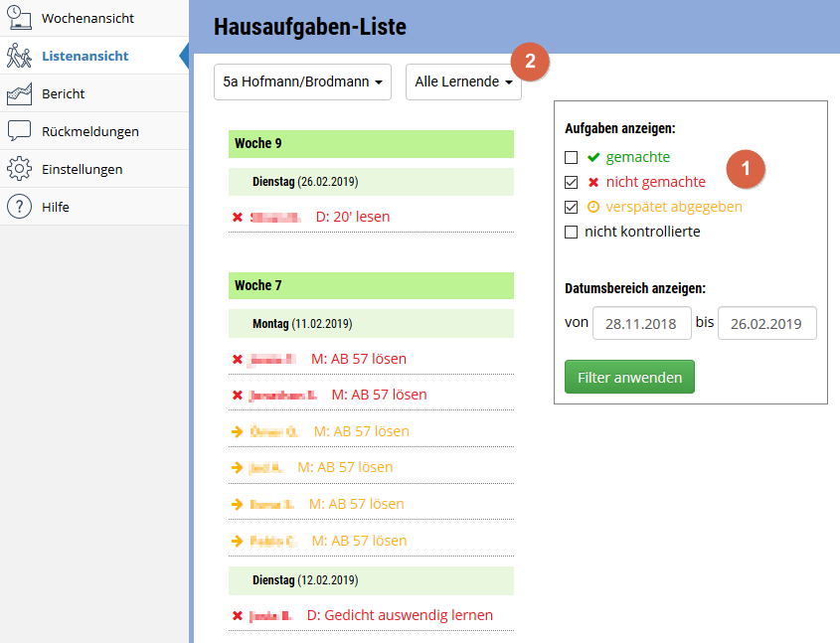Click the Wochenansicht clock icon
The width and height of the screenshot is (840, 643).
pos(19,18)
